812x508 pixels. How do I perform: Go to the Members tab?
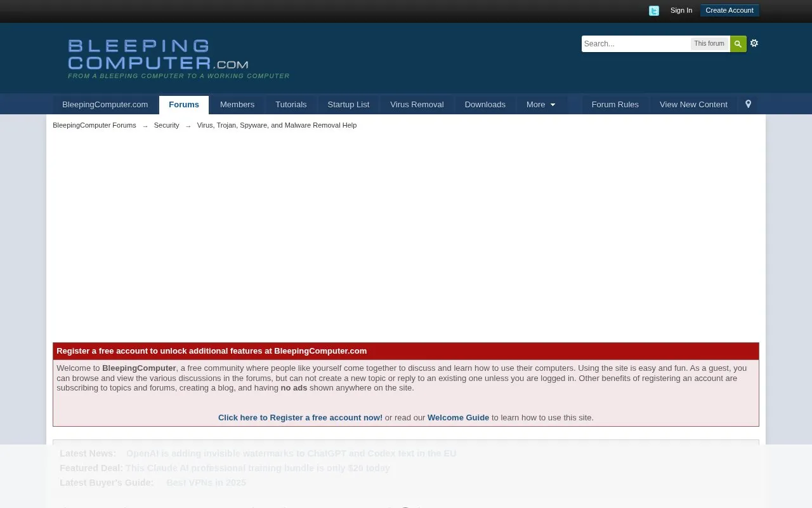click(237, 105)
